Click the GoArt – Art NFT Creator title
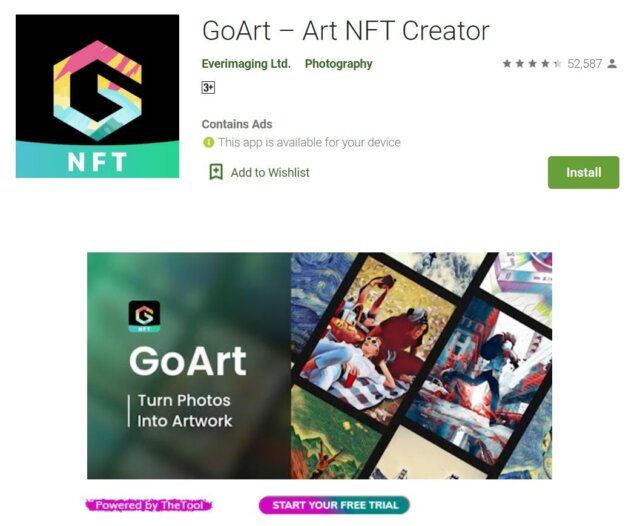 pyautogui.click(x=346, y=31)
